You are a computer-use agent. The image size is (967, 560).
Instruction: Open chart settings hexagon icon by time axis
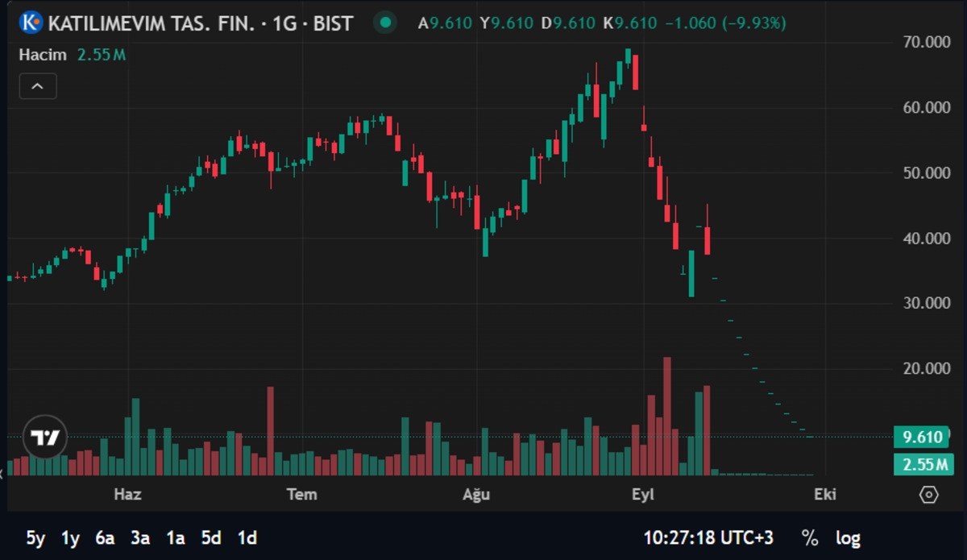tap(929, 494)
